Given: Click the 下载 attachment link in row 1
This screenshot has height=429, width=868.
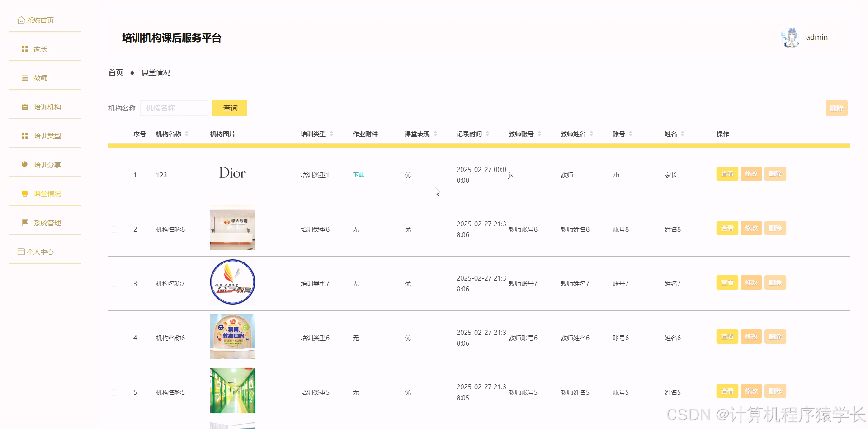Looking at the screenshot, I should pyautogui.click(x=359, y=175).
